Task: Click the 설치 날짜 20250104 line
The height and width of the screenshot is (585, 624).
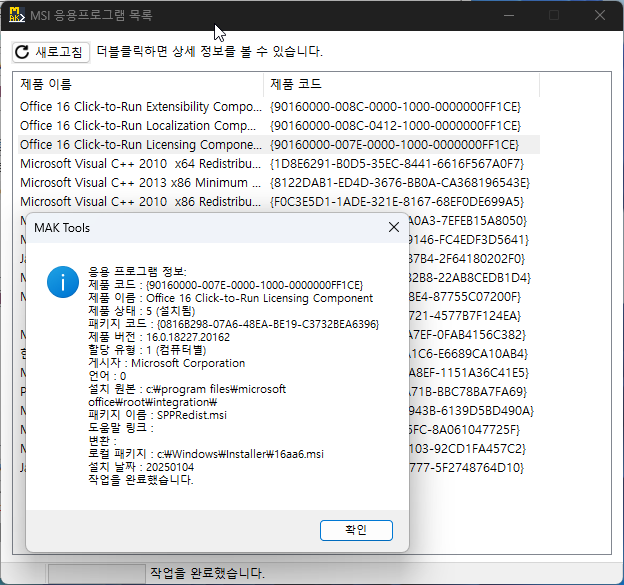Action: (x=141, y=467)
